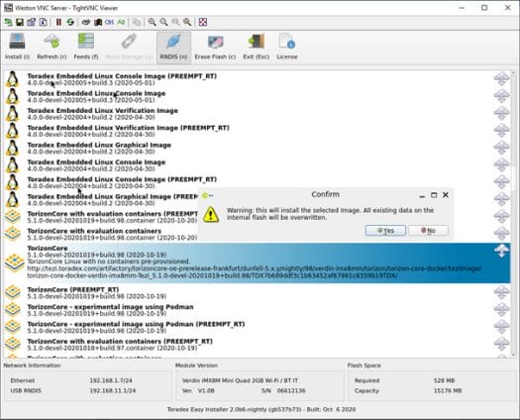
Task: Click download cloud icon for TorizonCore (PREEMPT_RT) row
Action: 501,292
